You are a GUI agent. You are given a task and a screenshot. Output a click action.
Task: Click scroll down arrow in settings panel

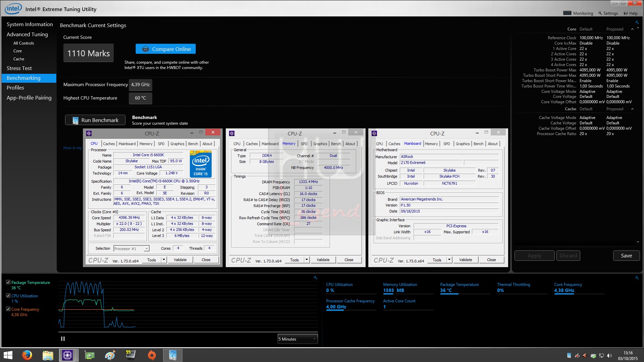tap(638, 242)
